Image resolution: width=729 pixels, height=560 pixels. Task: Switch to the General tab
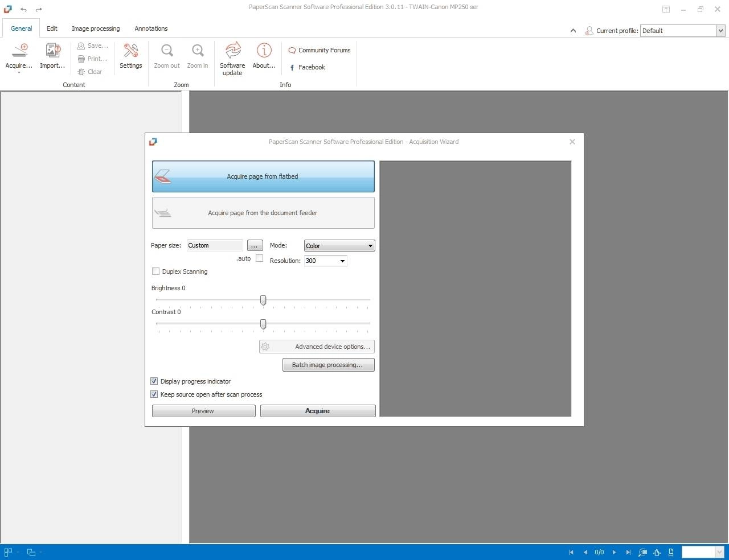click(x=22, y=28)
